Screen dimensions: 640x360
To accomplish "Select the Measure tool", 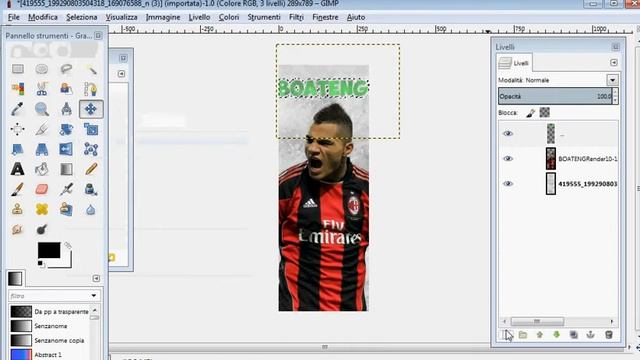I will click(x=66, y=109).
